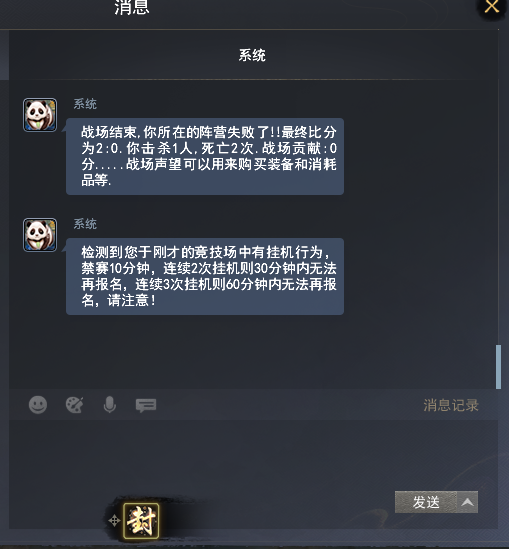Image resolution: width=509 pixels, height=549 pixels.
Task: Expand send options arrow next to 发送
Action: pos(467,502)
